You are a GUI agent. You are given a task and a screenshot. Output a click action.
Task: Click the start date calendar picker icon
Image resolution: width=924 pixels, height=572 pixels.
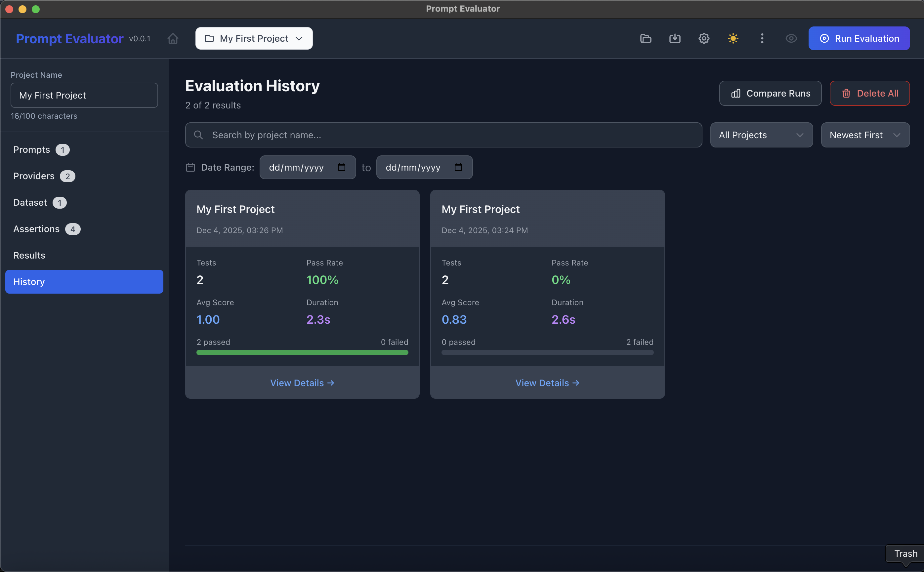click(x=341, y=167)
